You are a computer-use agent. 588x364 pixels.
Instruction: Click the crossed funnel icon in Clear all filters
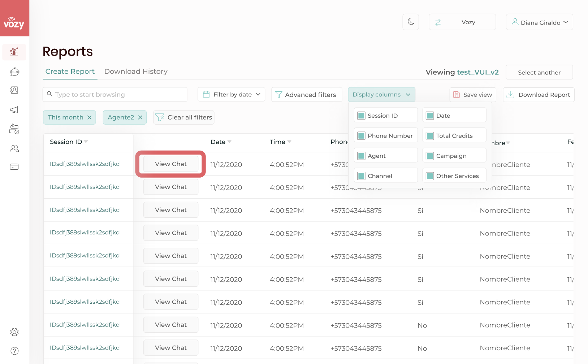pos(160,117)
